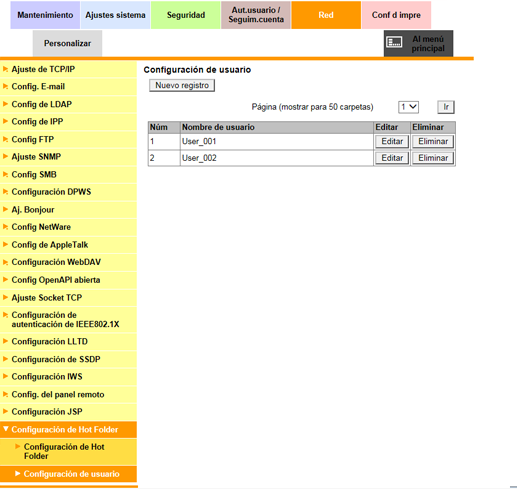Image resolution: width=517 pixels, height=489 pixels.
Task: Click arrow icon beside Configuración LLTD
Action: [x=5, y=341]
